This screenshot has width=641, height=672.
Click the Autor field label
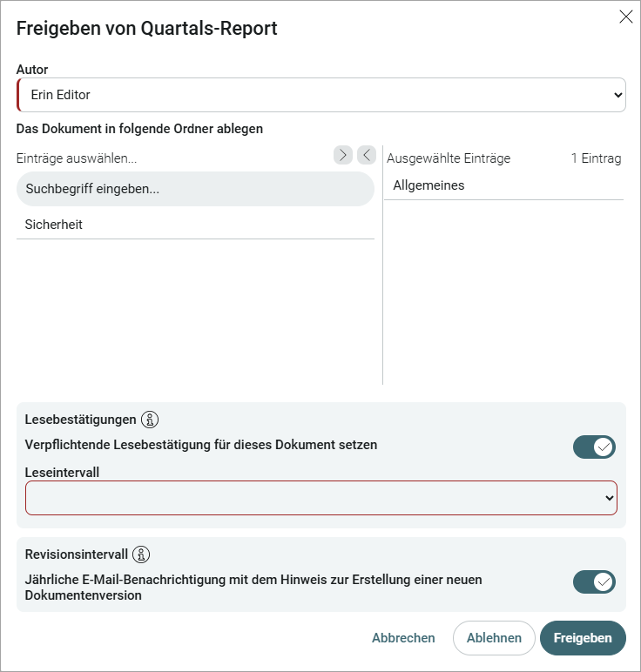point(32,70)
